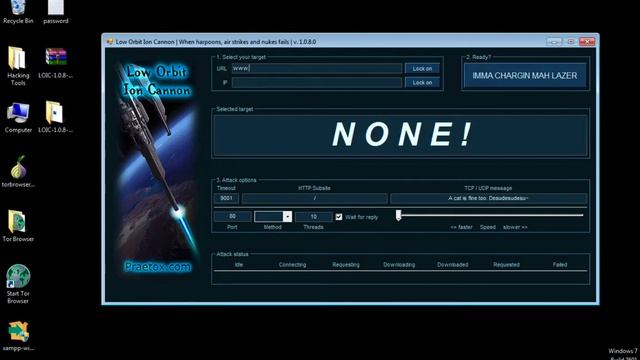Click the NONE! selected target display
The width and height of the screenshot is (640, 360).
pos(400,135)
